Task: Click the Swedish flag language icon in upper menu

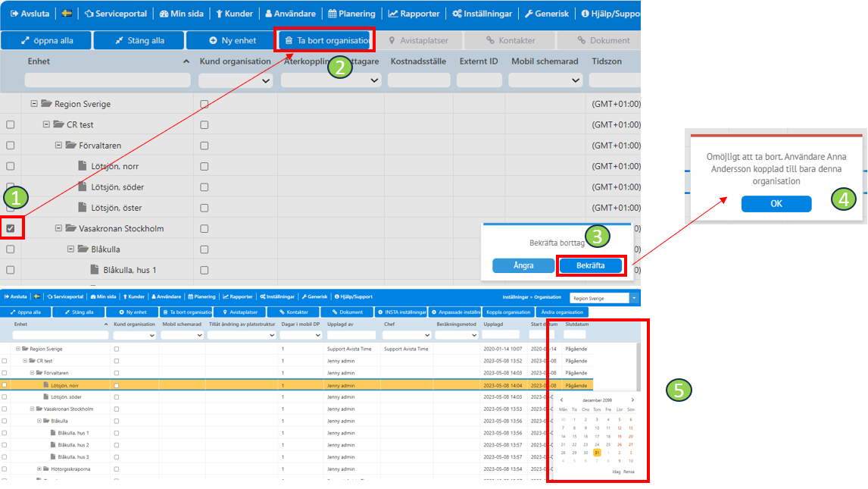Action: 67,14
